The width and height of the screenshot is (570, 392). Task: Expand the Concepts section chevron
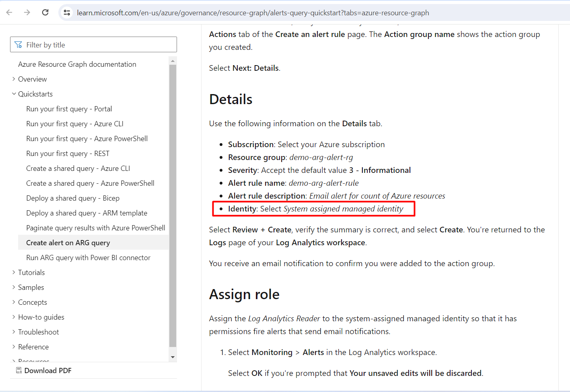tap(14, 302)
